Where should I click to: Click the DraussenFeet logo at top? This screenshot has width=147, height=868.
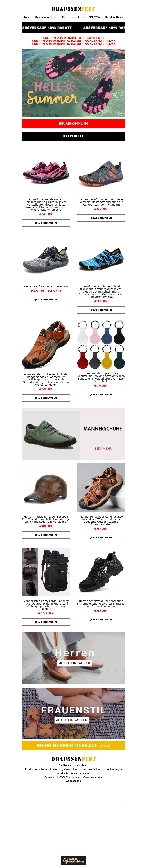tap(73, 9)
